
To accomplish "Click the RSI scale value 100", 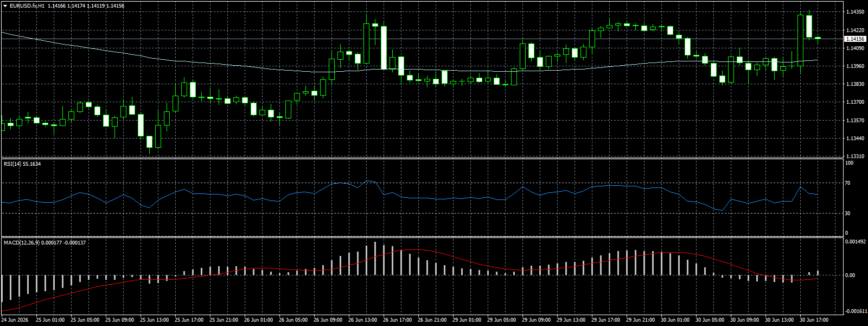I will tap(850, 163).
